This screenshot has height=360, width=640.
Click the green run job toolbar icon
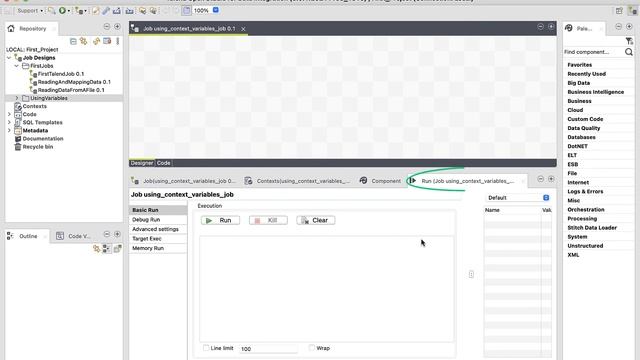[62, 11]
